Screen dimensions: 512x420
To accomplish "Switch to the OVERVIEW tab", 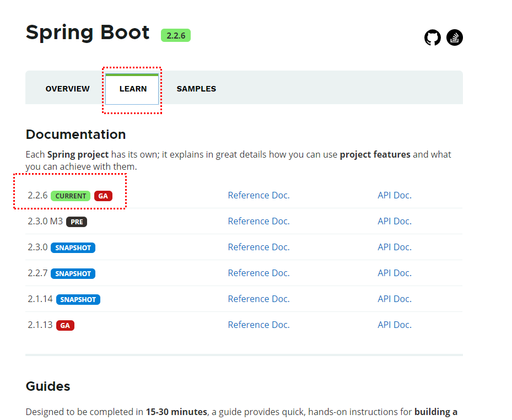I will 68,89.
